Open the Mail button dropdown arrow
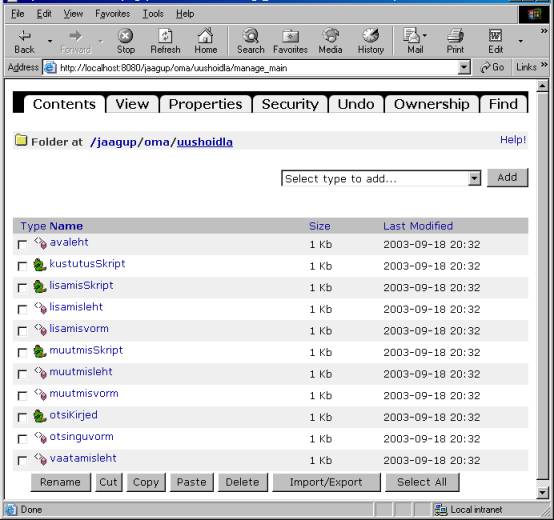 click(x=425, y=35)
